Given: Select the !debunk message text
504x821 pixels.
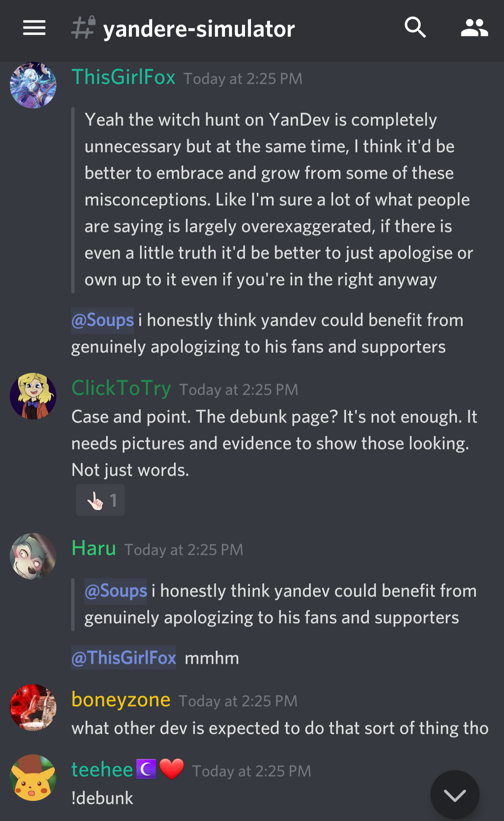Looking at the screenshot, I should pos(102,799).
